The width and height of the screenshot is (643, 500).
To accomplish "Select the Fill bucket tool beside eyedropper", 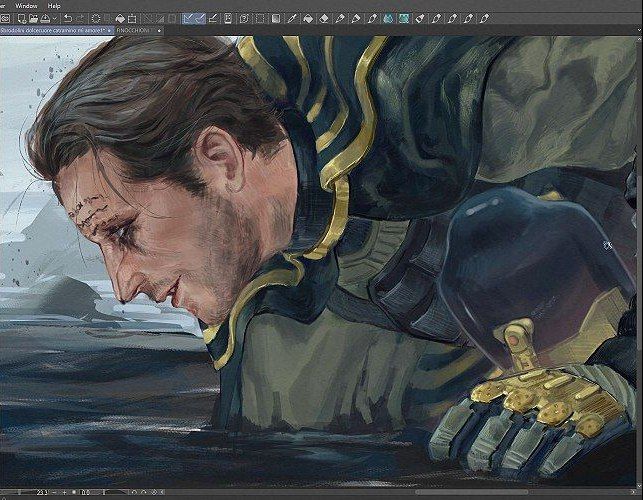I will pyautogui.click(x=308, y=18).
